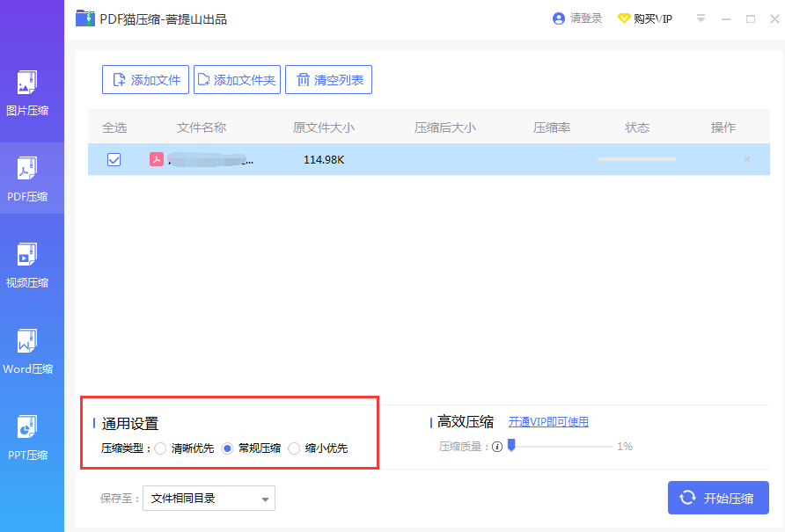The height and width of the screenshot is (532, 785).
Task: Select the 缩小优先 radio option
Action: point(294,448)
